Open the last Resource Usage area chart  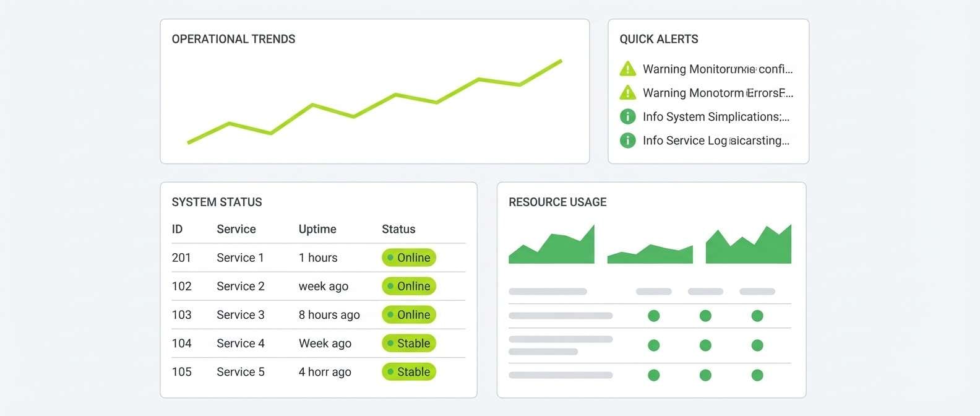(x=749, y=244)
